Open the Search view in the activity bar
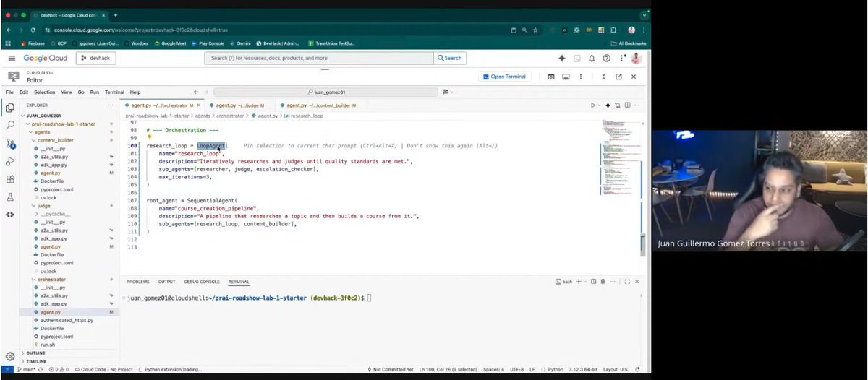 click(10, 126)
